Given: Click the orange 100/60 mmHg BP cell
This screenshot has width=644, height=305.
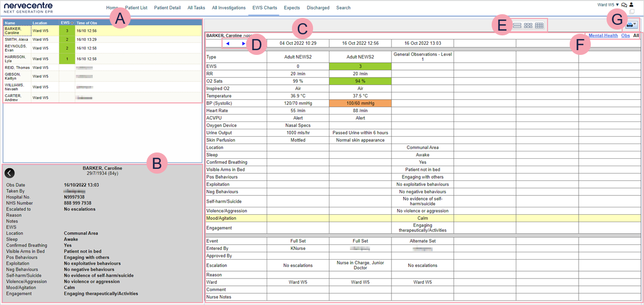Looking at the screenshot, I should point(360,103).
